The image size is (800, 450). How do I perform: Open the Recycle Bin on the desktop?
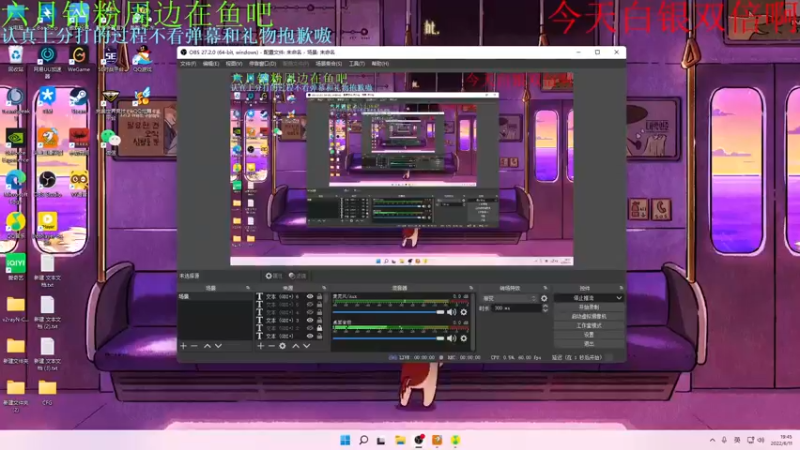tap(15, 59)
